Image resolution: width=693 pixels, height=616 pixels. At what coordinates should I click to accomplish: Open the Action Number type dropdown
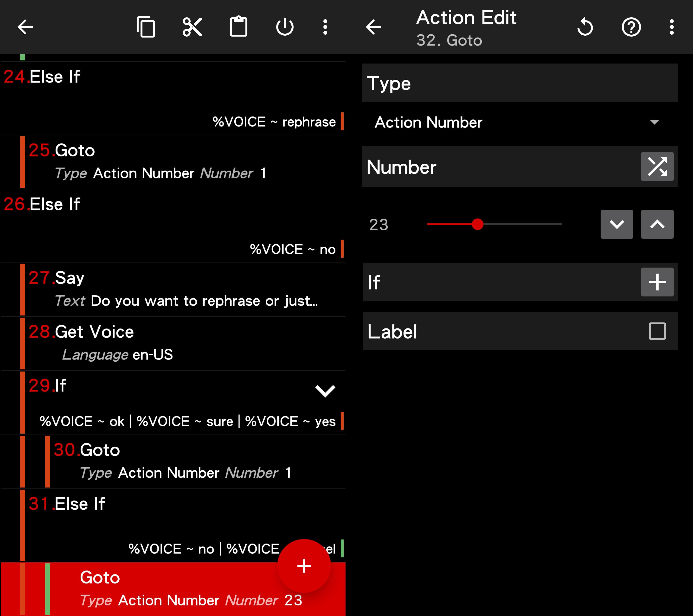pos(519,122)
